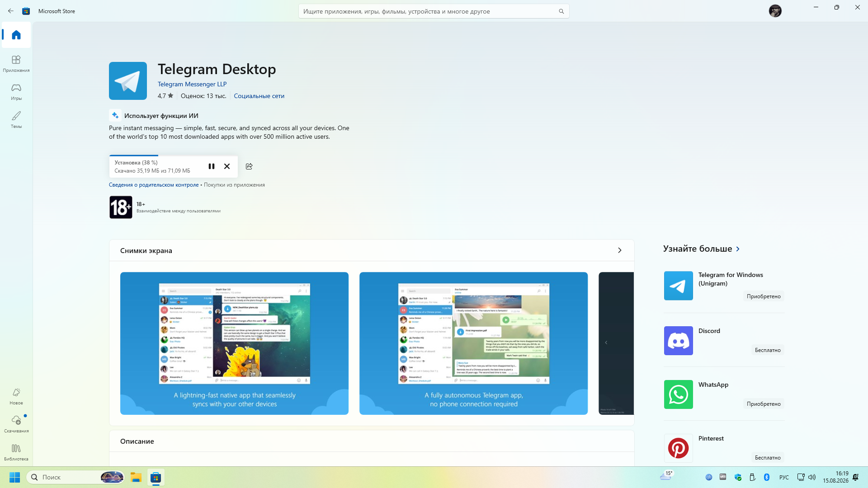Open Сведения о родительском контроле link
This screenshot has width=868, height=488.
tap(154, 185)
